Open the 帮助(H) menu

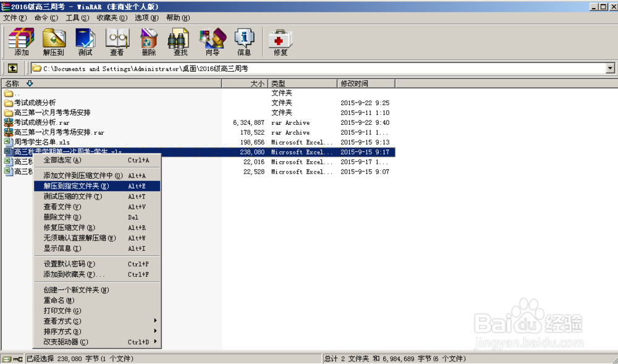[x=178, y=18]
